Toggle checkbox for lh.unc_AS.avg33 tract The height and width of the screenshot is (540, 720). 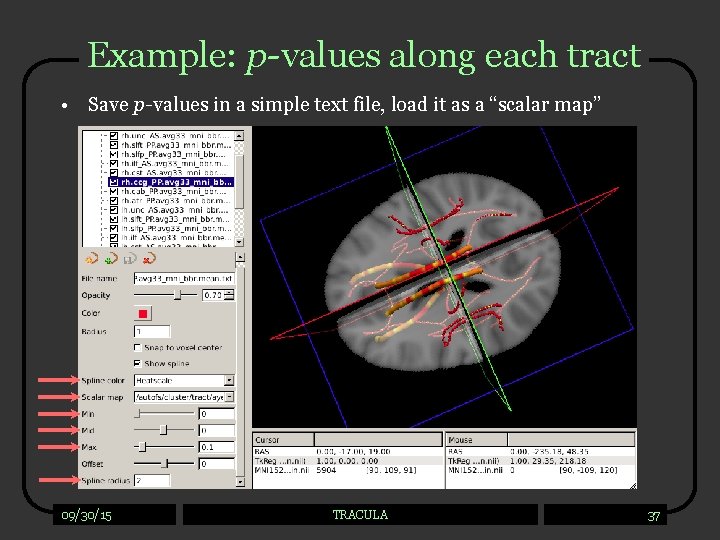(x=114, y=210)
